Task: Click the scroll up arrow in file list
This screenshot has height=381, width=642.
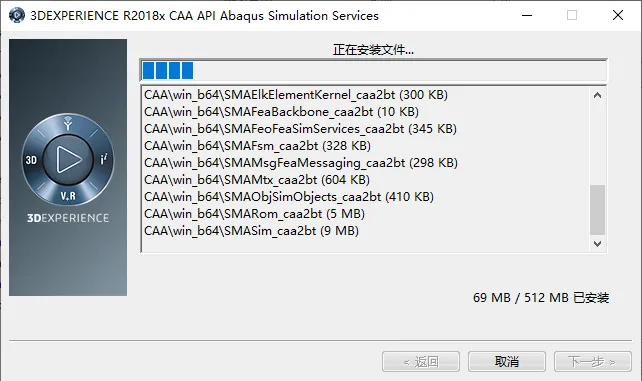Action: pyautogui.click(x=597, y=95)
